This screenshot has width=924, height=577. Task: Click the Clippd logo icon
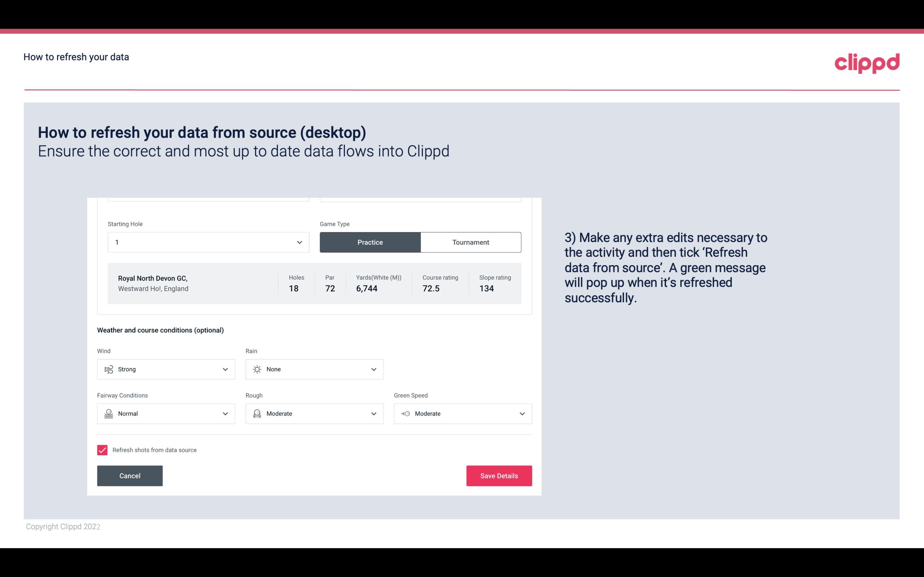click(x=867, y=62)
